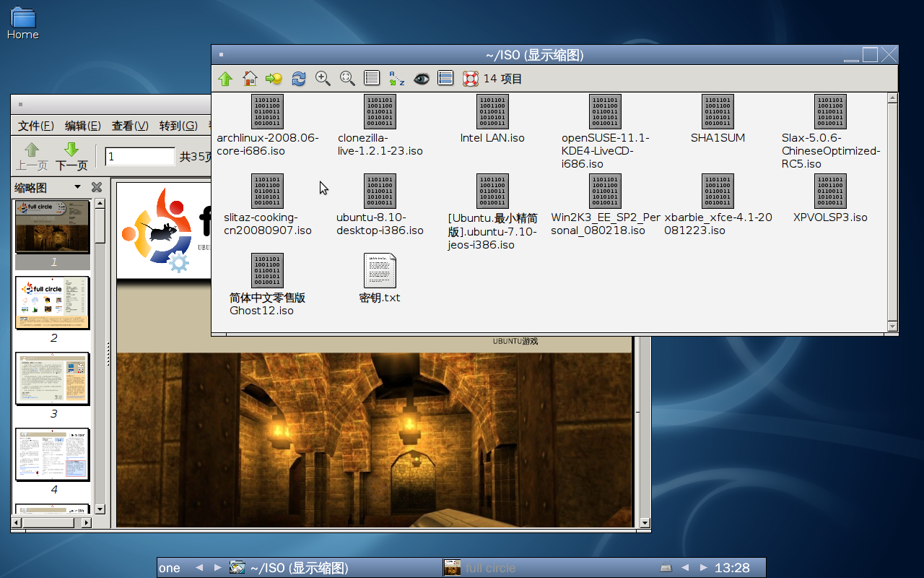
Task: Select the Win2K3_EE_SP2_Personal_080218.iso icon
Action: (x=605, y=191)
